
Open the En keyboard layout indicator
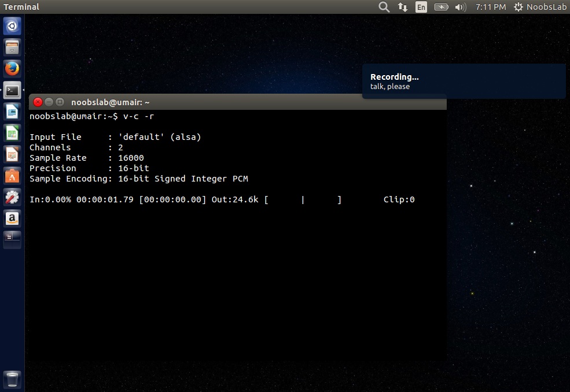tap(421, 7)
